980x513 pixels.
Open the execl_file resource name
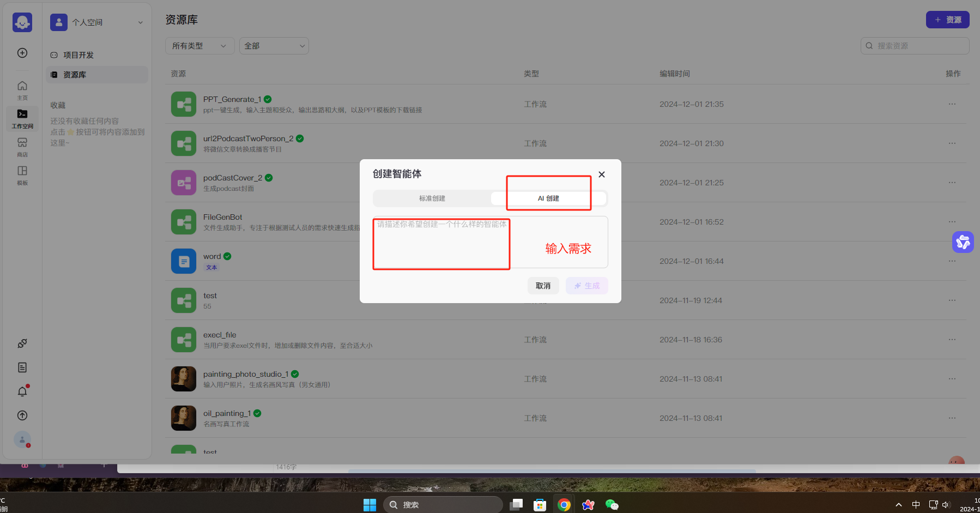[220, 335]
